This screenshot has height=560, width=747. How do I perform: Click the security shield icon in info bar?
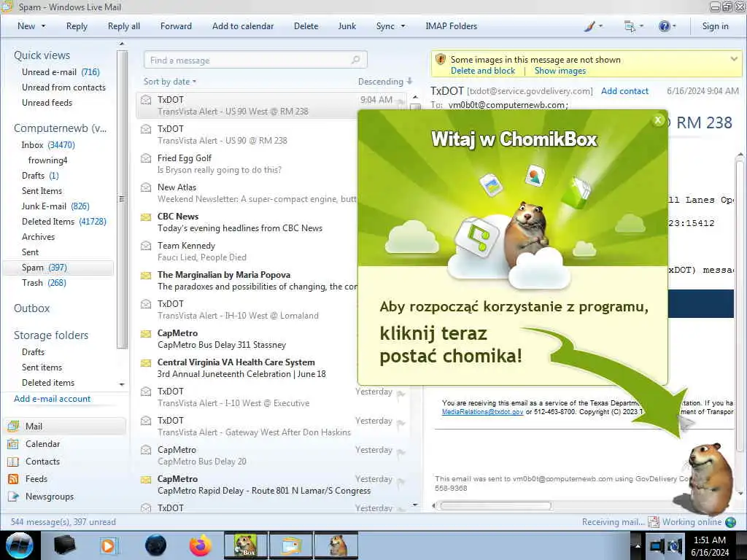pos(441,60)
